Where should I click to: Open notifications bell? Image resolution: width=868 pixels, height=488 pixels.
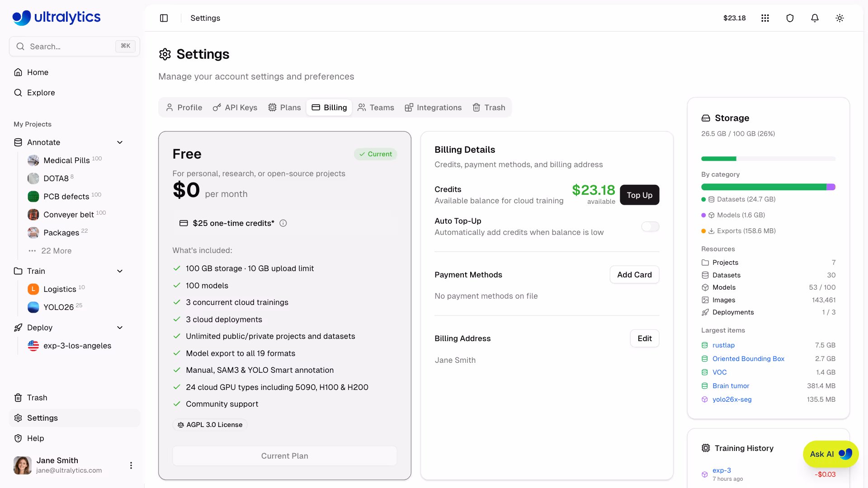point(815,18)
